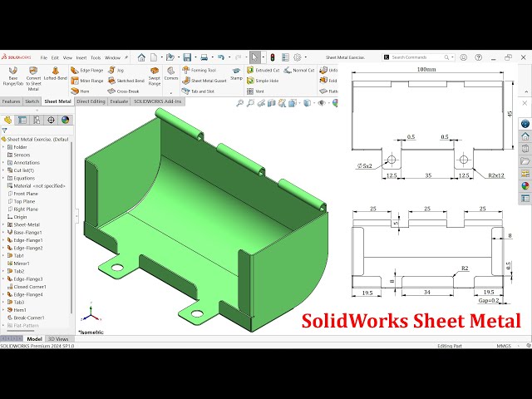Expand the Annotations folder
The width and height of the screenshot is (532, 399).
pyautogui.click(x=3, y=163)
